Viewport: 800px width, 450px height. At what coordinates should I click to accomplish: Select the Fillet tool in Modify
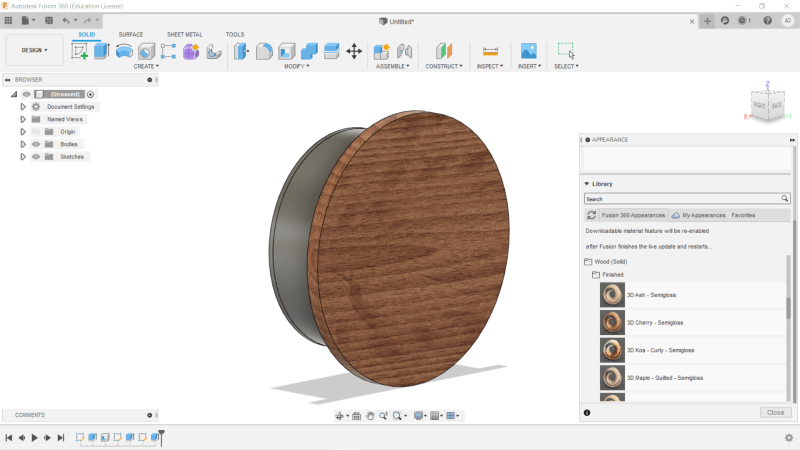click(x=265, y=51)
